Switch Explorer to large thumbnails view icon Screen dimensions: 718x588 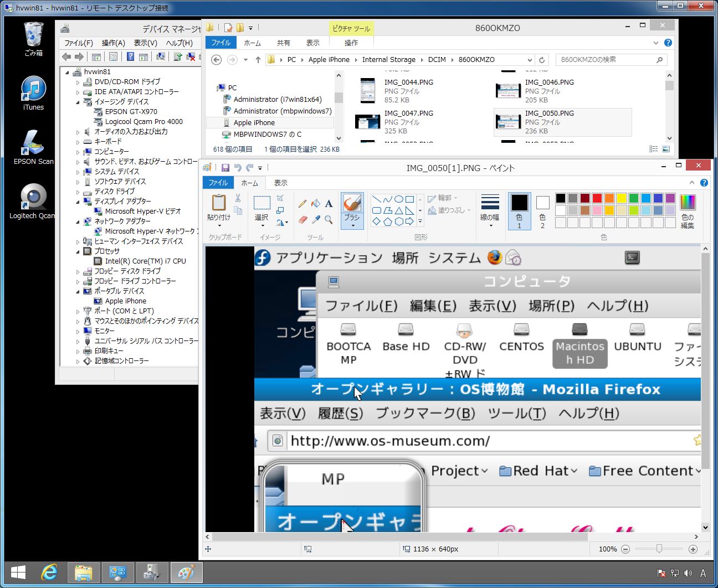tap(666, 149)
